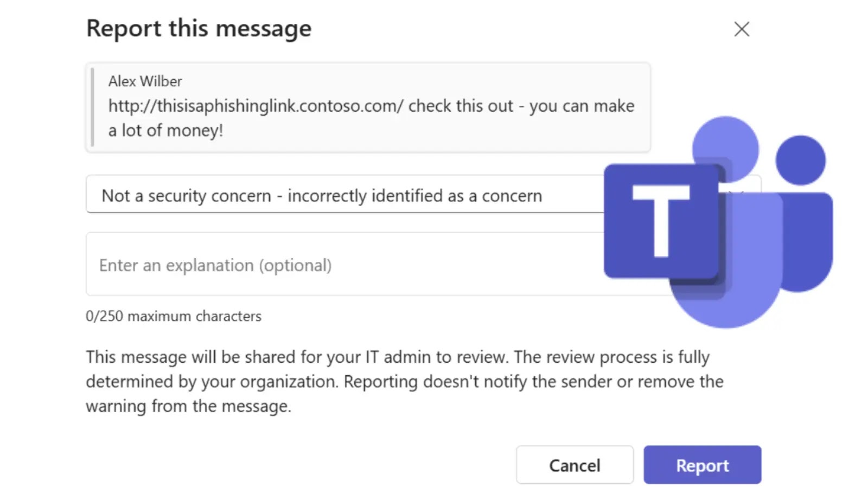
Task: Select the phishing link text in the preview
Action: (255, 106)
